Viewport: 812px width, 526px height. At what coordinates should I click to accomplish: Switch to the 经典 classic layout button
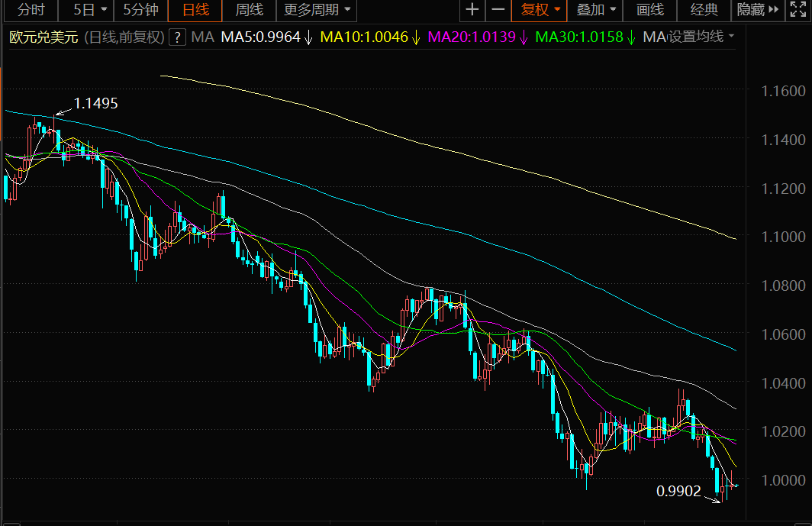(x=704, y=10)
